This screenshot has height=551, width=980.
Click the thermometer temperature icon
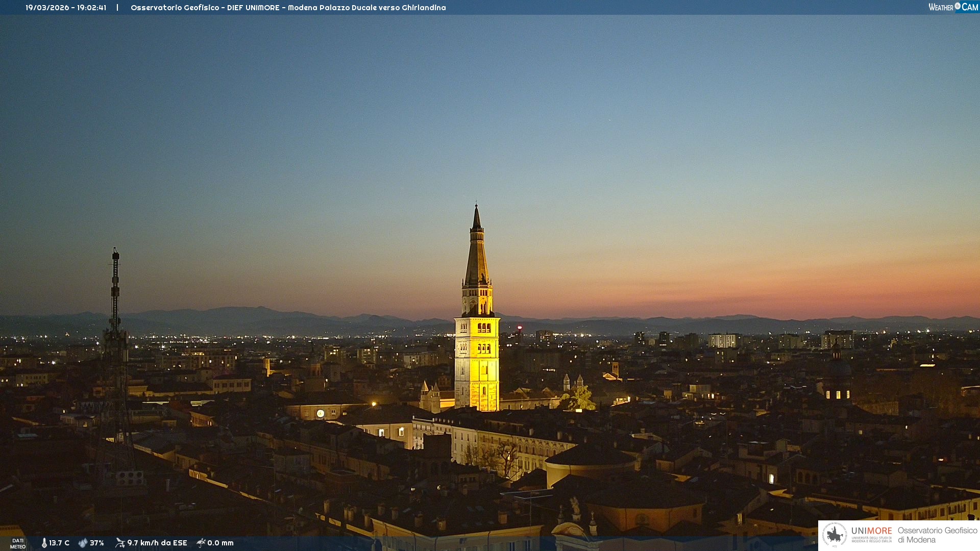tap(44, 543)
